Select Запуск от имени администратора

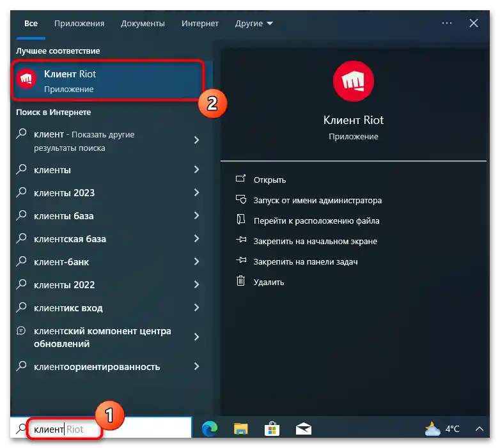318,201
